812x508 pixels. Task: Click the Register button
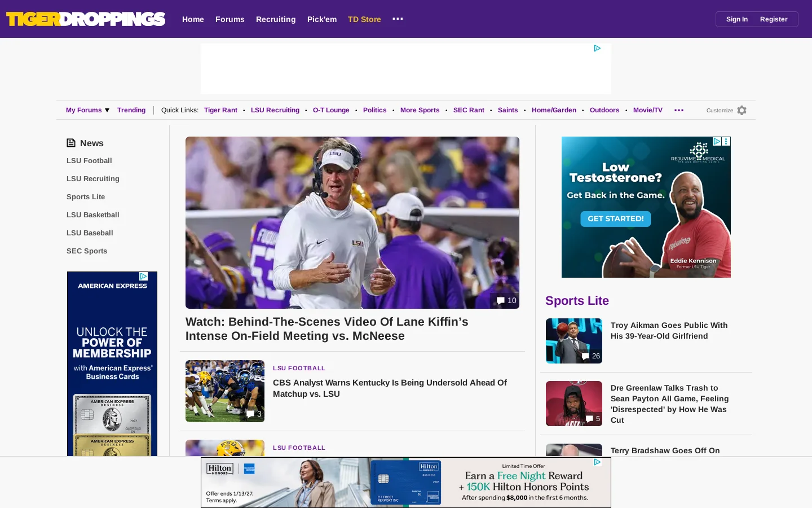(x=774, y=19)
